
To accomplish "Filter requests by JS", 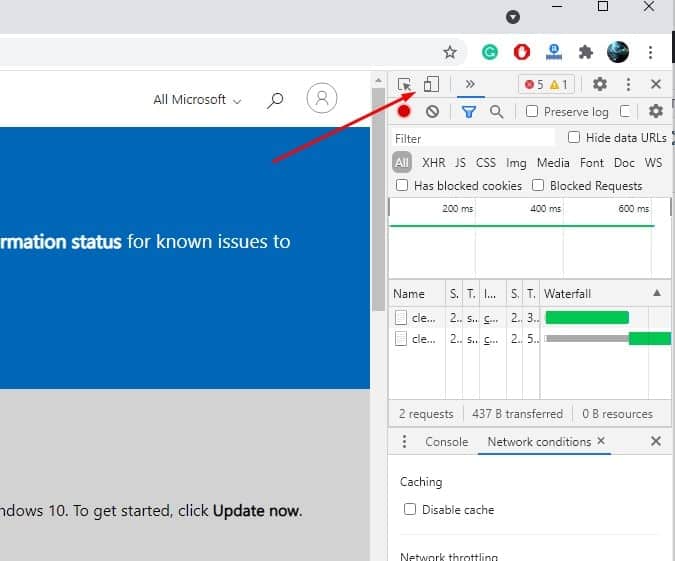I will [x=460, y=163].
